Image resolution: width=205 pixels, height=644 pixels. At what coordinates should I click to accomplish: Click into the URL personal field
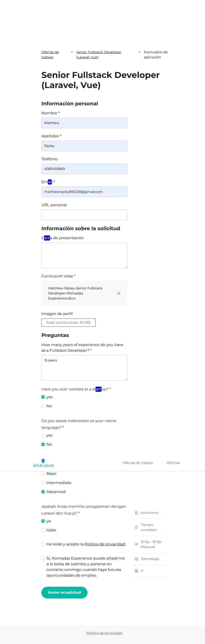(84, 215)
